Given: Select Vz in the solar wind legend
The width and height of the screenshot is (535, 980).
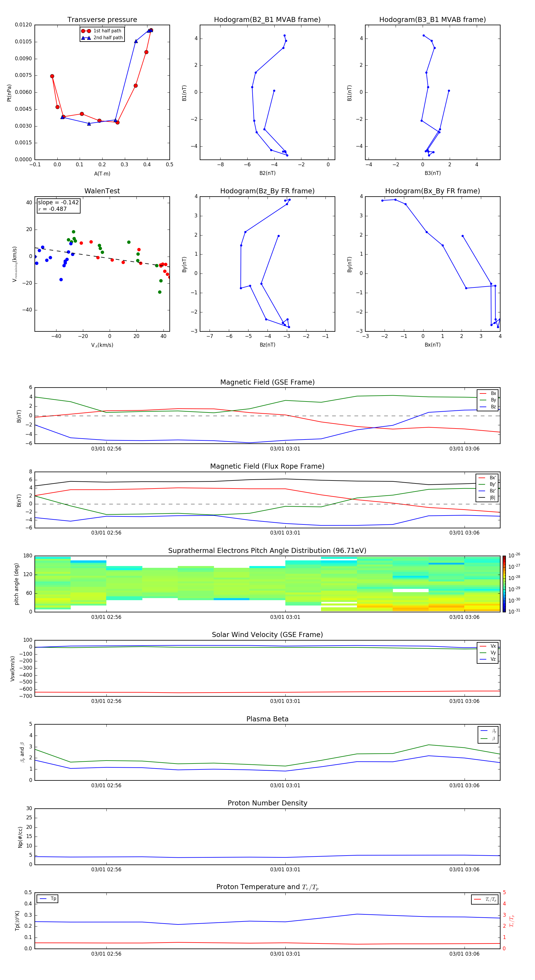Looking at the screenshot, I should click(x=488, y=659).
